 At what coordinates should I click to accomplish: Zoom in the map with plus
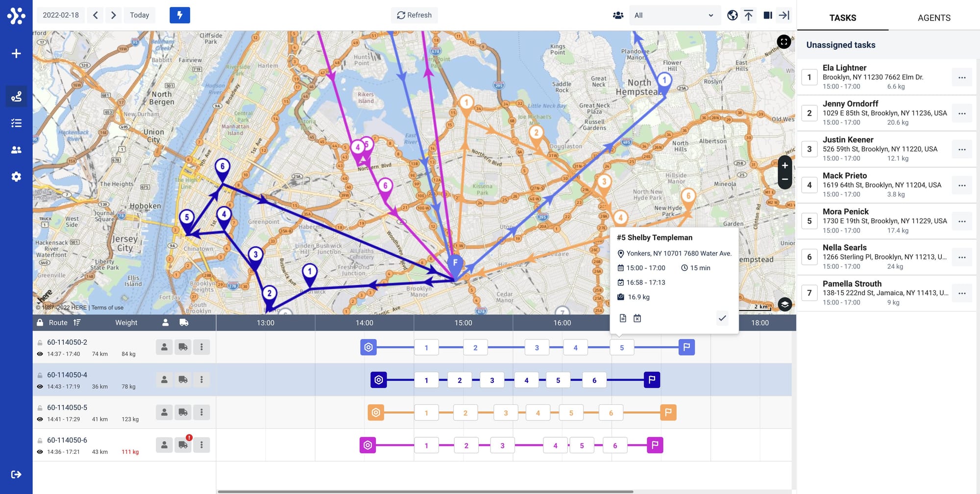[785, 165]
